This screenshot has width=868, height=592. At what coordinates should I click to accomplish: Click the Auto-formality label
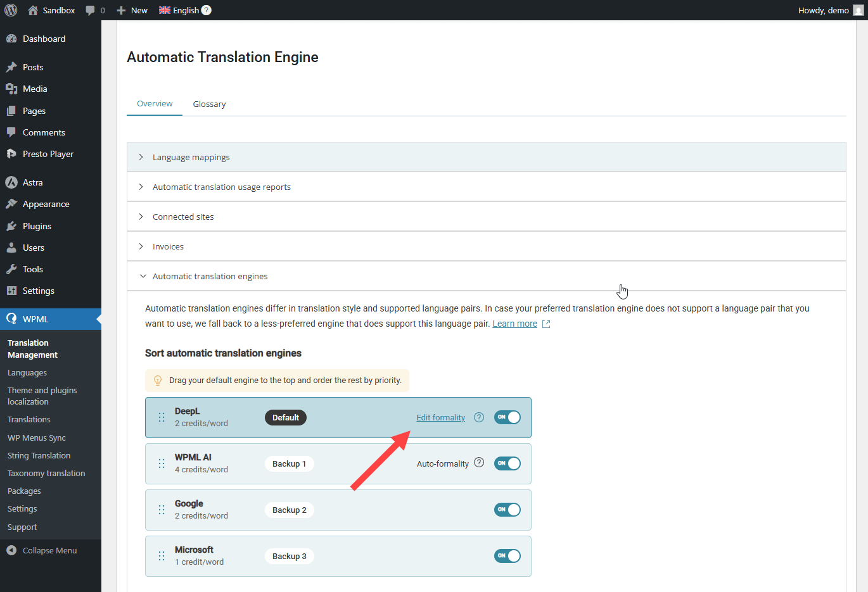click(x=443, y=463)
